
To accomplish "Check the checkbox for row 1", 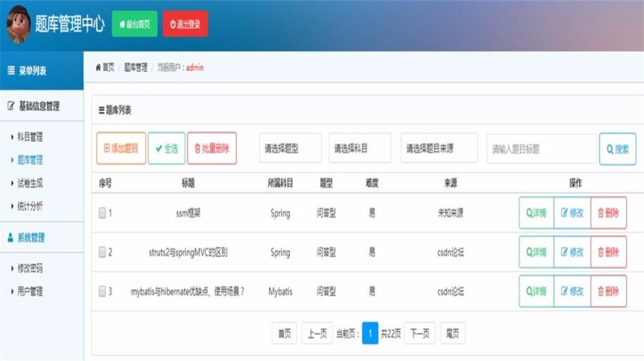I will 102,213.
